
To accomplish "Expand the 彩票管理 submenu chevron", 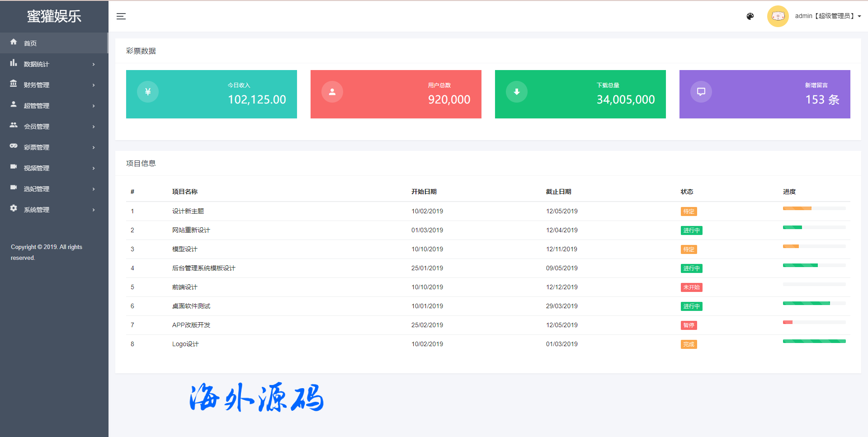I will click(94, 147).
